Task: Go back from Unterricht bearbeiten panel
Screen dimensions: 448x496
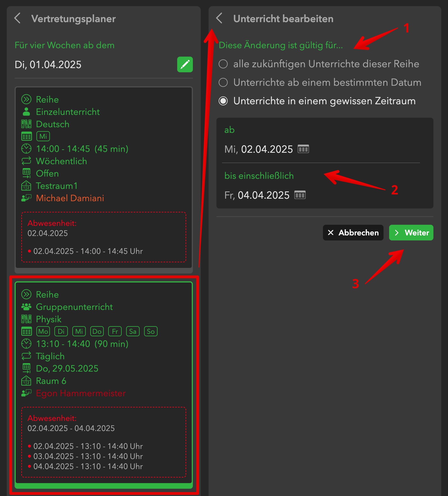Action: (x=219, y=18)
